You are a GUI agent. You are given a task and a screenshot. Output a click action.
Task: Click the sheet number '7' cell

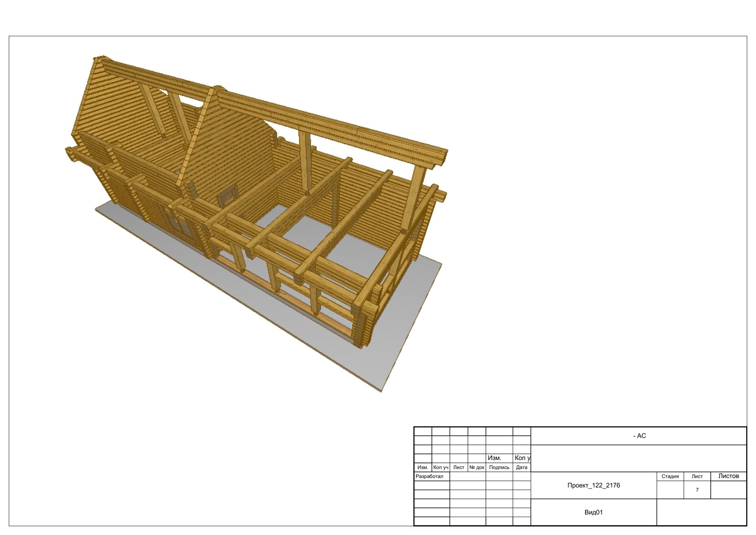click(x=697, y=490)
